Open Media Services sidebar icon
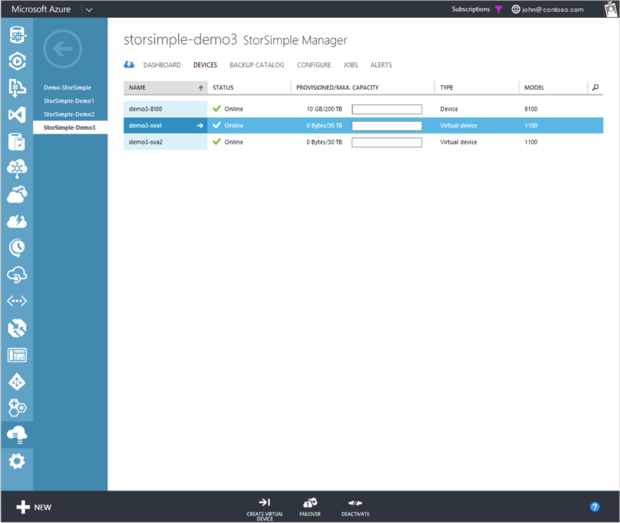Image resolution: width=620 pixels, height=523 pixels. point(17,61)
